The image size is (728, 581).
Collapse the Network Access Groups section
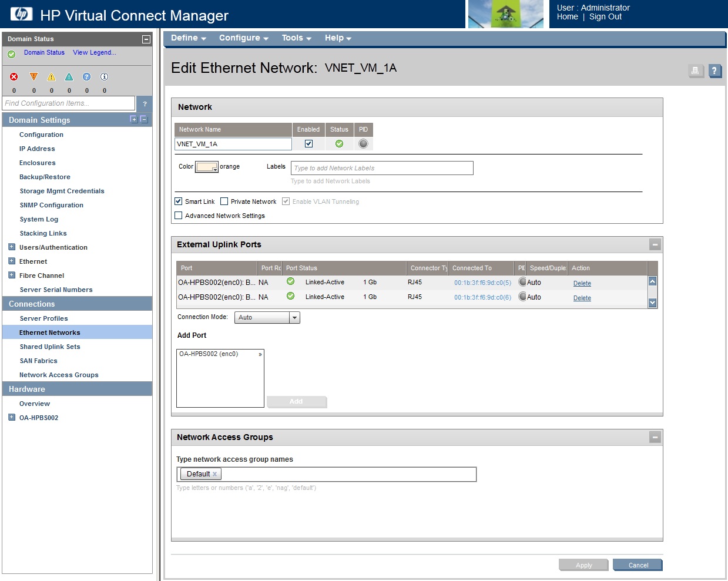(655, 437)
